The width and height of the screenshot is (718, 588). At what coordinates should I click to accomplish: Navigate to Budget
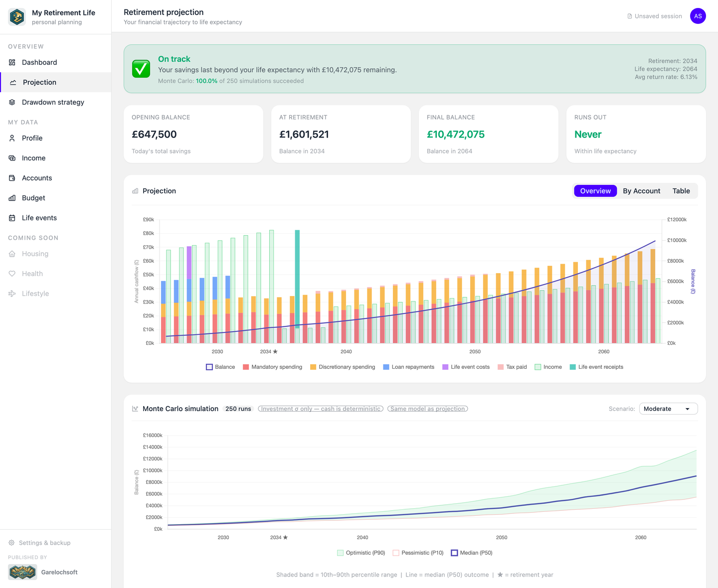pos(55,198)
